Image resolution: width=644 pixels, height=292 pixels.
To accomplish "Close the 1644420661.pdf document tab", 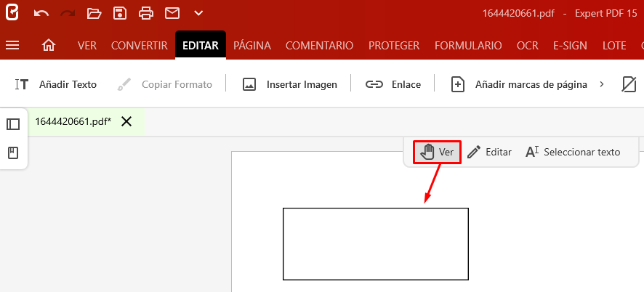I will tap(126, 121).
